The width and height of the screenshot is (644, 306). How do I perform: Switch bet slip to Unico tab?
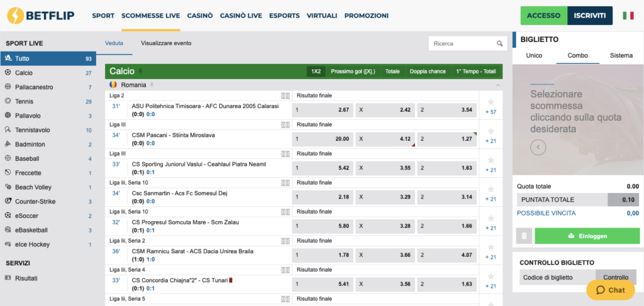(534, 55)
